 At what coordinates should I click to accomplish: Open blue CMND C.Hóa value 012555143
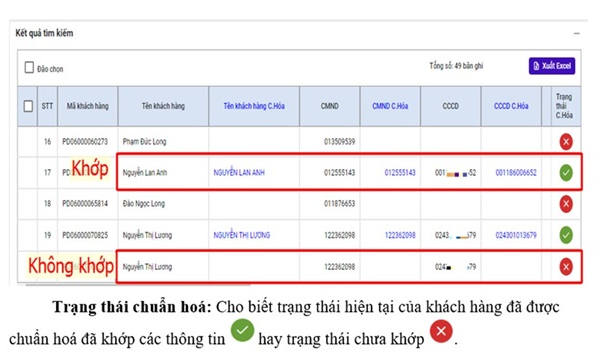400,173
